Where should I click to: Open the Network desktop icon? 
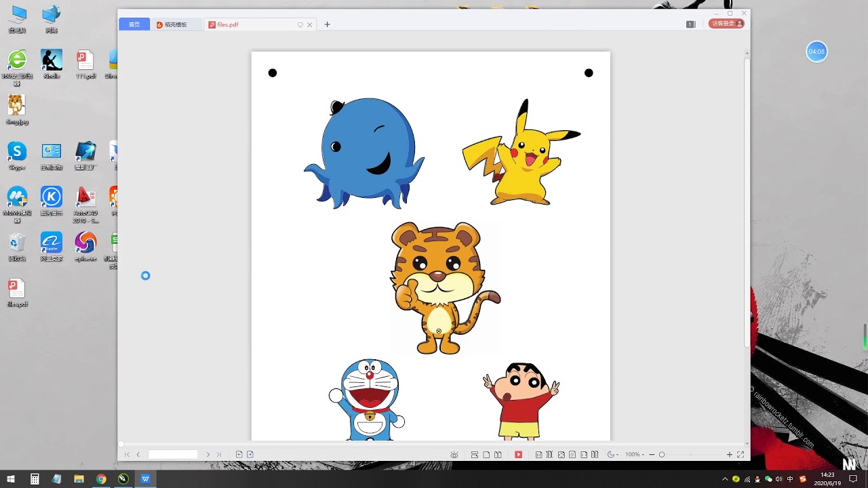[52, 18]
